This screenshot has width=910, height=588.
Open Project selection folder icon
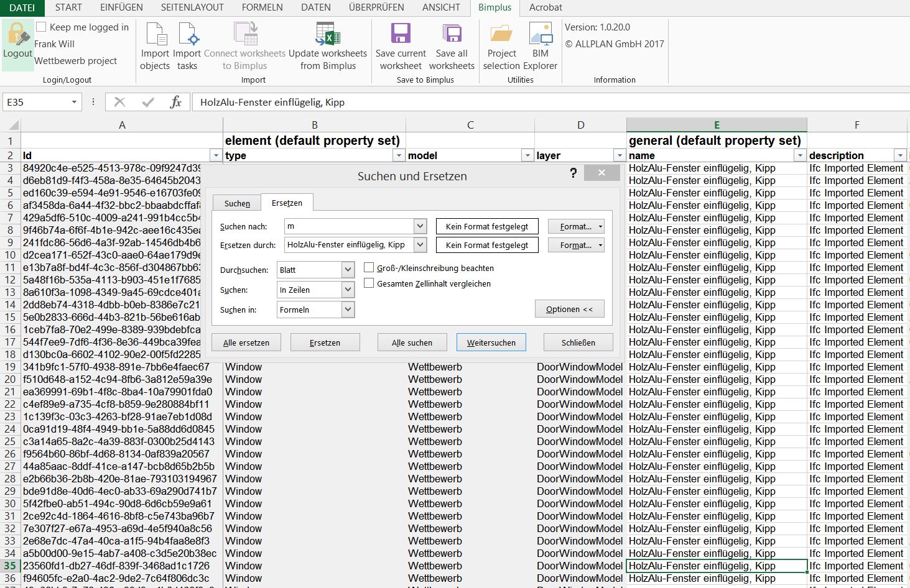point(501,34)
